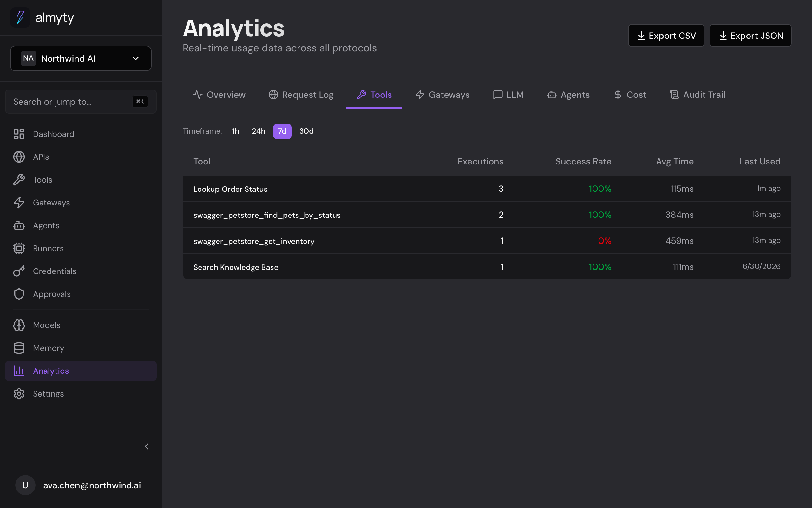Click the dollar icon on Cost tab

tap(618, 95)
